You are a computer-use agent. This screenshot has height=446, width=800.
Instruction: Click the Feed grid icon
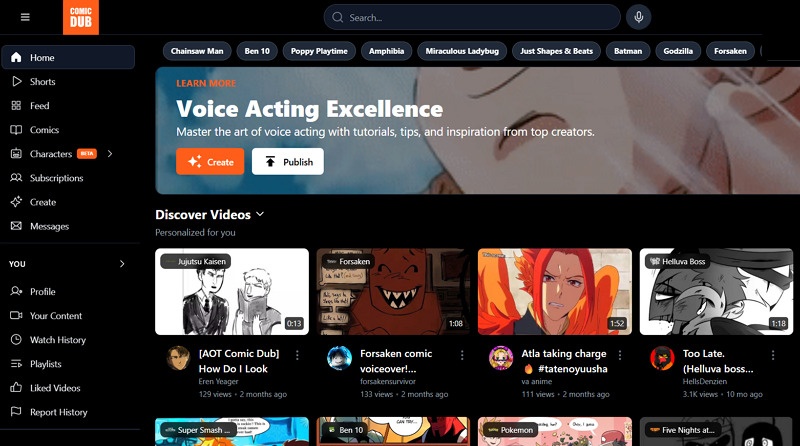pyautogui.click(x=16, y=105)
